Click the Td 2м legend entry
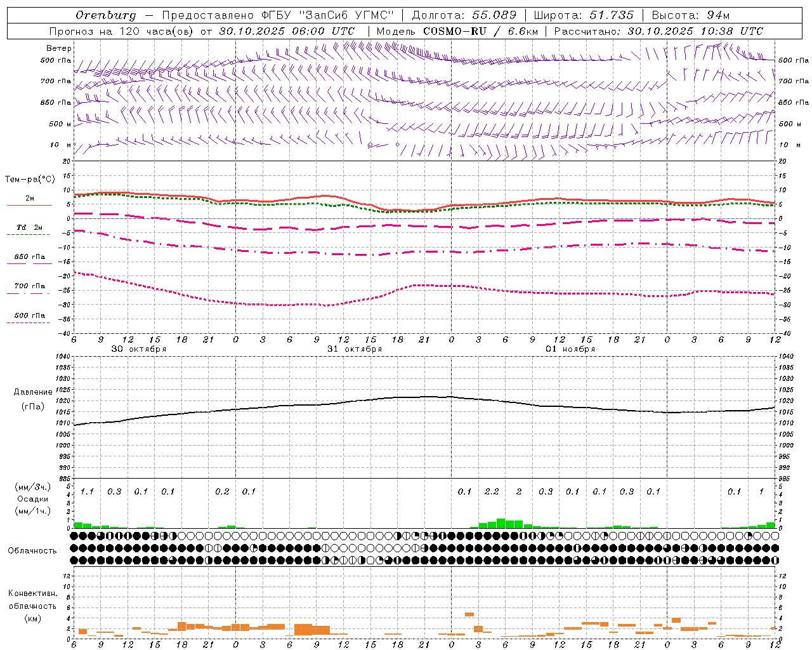 29,227
